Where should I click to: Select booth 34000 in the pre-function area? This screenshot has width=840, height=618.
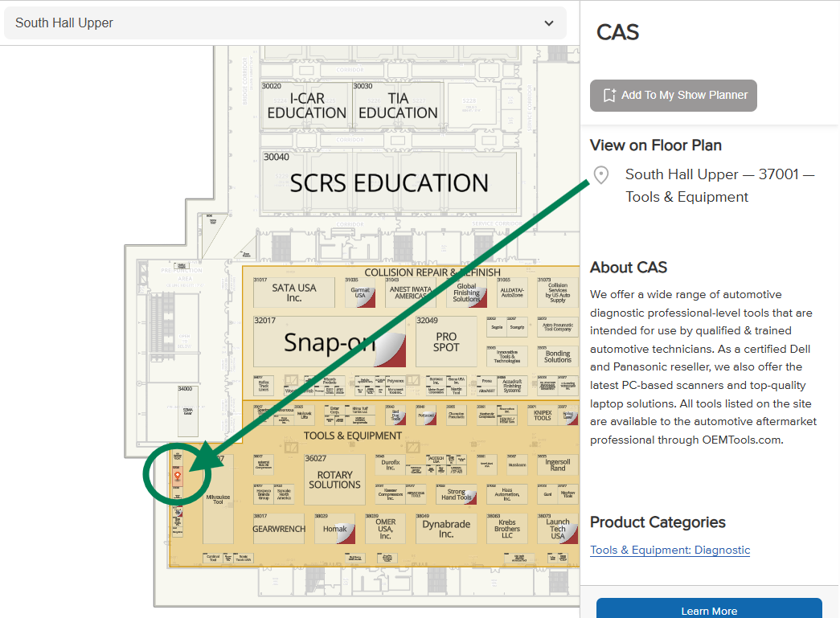tap(188, 411)
